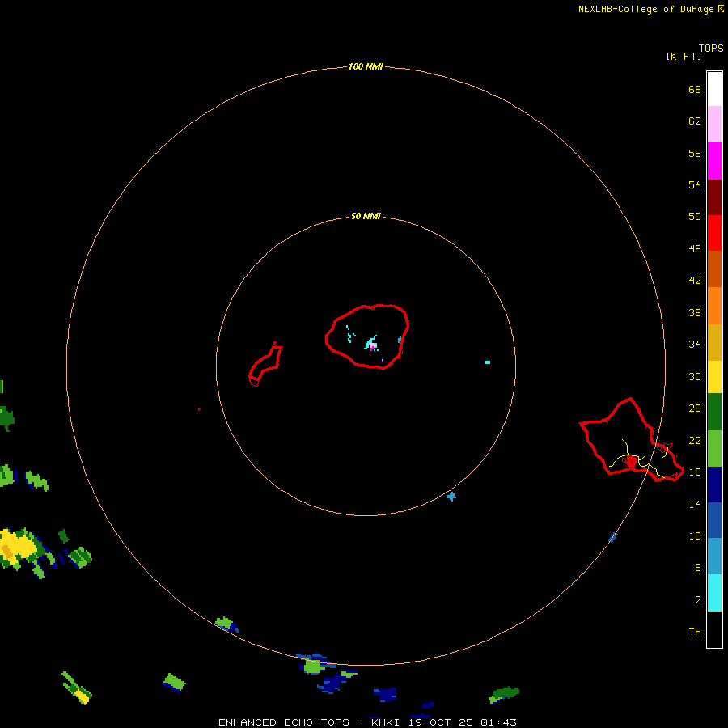Click the cyan legend color swatch
728x728 pixels.
point(714,593)
